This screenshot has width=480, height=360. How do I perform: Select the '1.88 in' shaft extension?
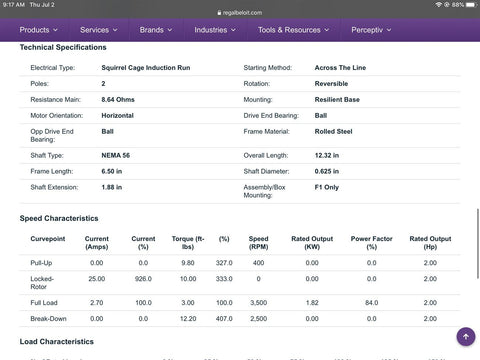[x=112, y=187]
